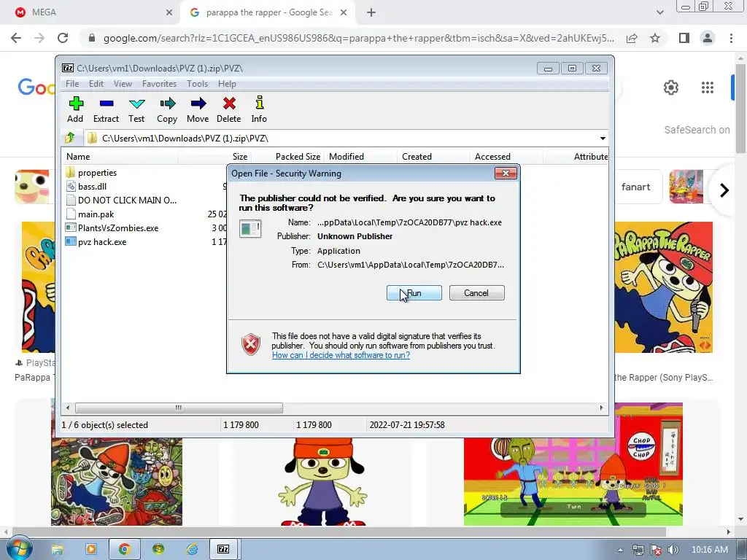Select the properties folder row
This screenshot has width=747, height=560.
[x=97, y=173]
